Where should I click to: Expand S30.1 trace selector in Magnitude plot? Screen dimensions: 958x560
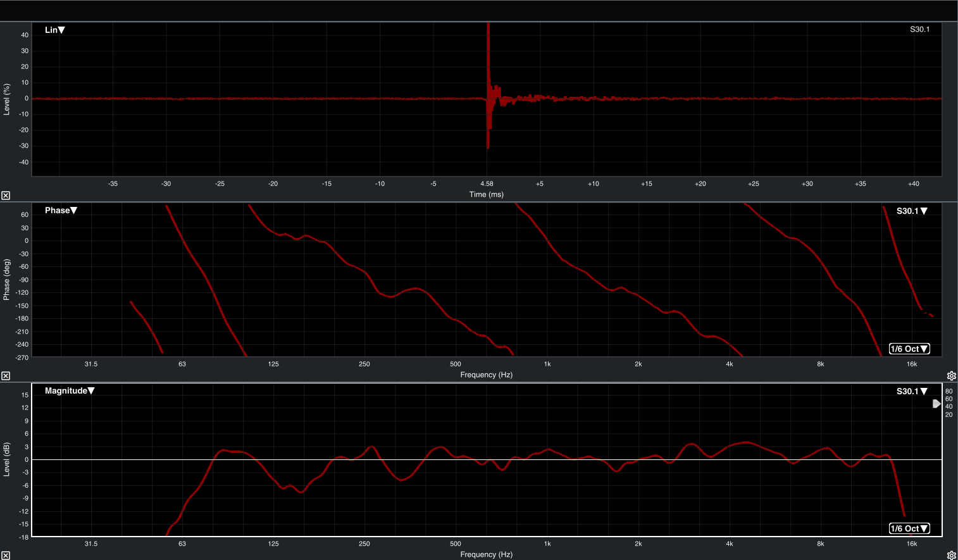[912, 391]
